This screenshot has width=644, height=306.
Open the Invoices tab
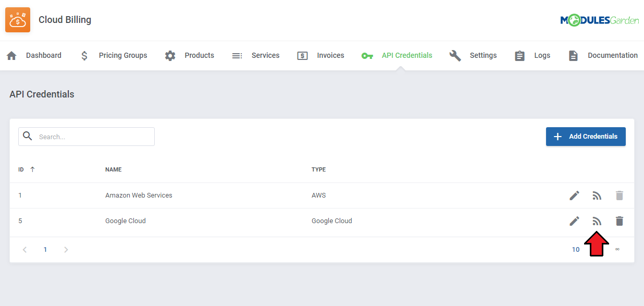click(x=320, y=55)
